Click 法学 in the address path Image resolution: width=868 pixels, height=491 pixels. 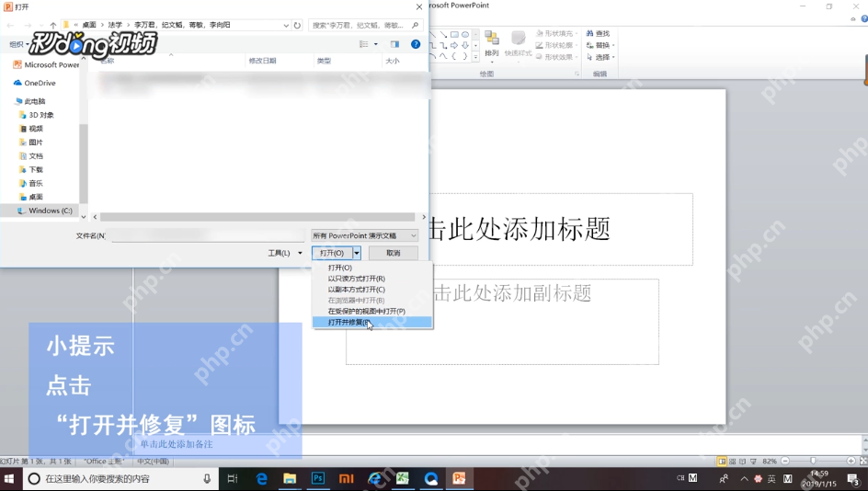(115, 25)
